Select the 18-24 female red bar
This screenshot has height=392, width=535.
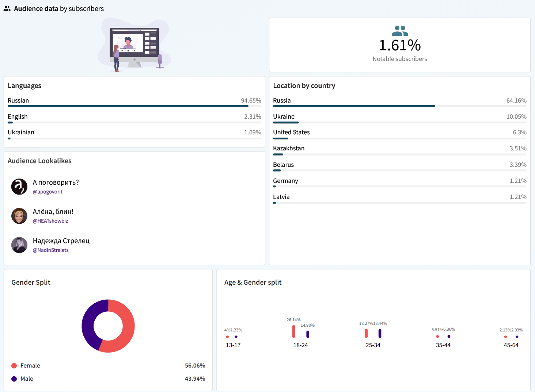(293, 331)
